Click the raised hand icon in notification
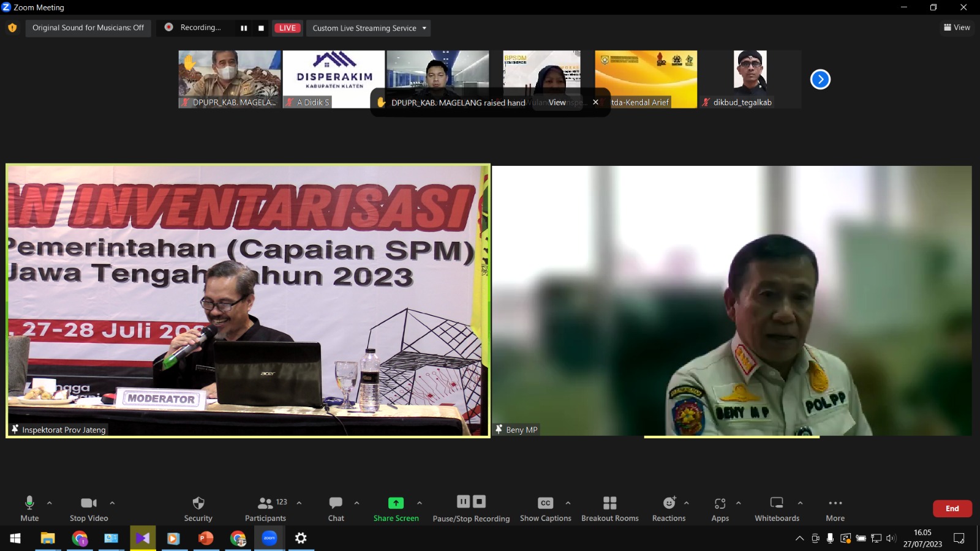This screenshot has height=551, width=980. [x=381, y=103]
